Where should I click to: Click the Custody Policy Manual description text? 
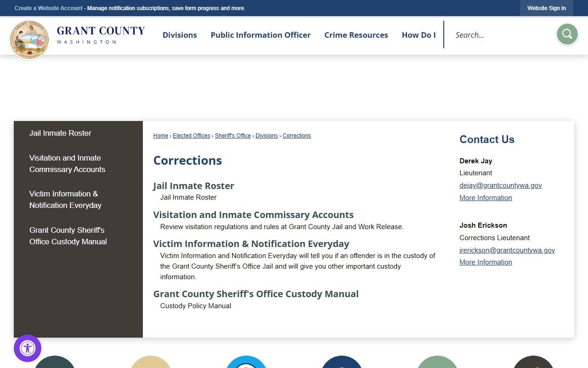click(196, 306)
